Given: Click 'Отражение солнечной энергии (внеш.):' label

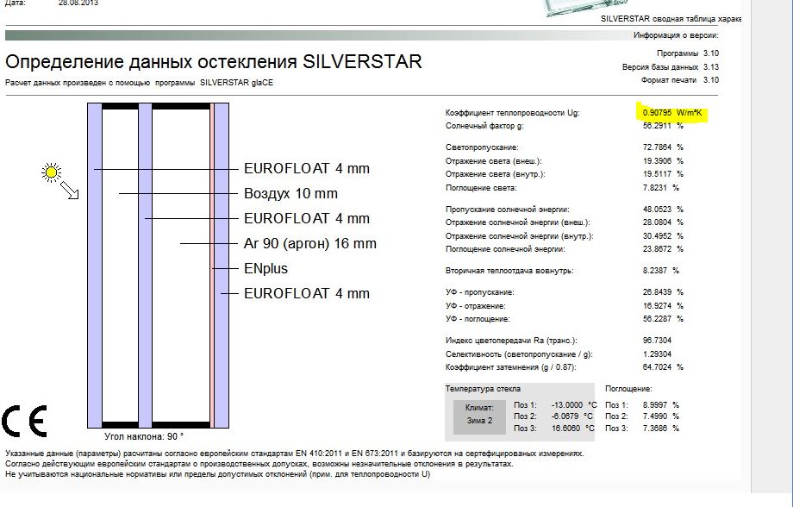Looking at the screenshot, I should click(517, 222).
